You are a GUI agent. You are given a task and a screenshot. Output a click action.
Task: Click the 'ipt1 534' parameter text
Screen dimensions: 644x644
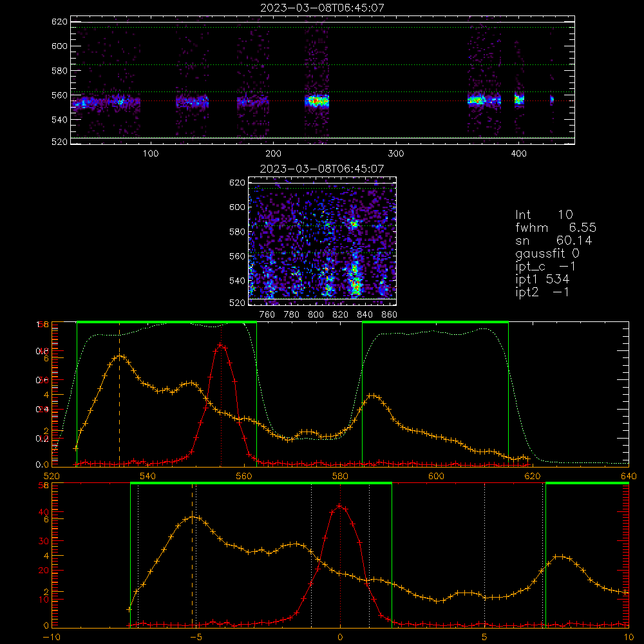[542, 279]
